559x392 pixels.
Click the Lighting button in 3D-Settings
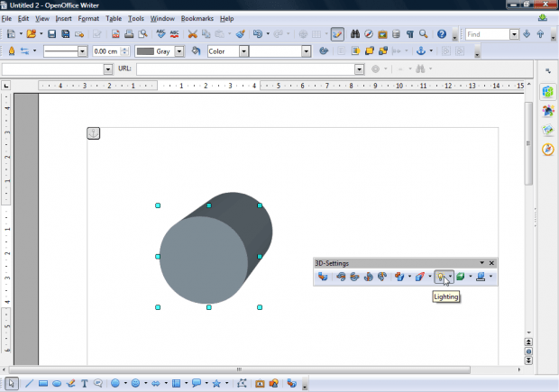pyautogui.click(x=441, y=277)
